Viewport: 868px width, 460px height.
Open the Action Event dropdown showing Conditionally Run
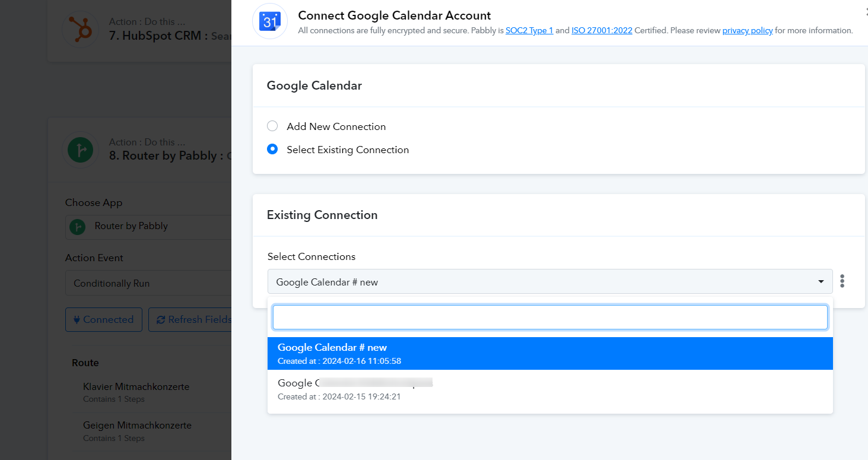pyautogui.click(x=148, y=284)
